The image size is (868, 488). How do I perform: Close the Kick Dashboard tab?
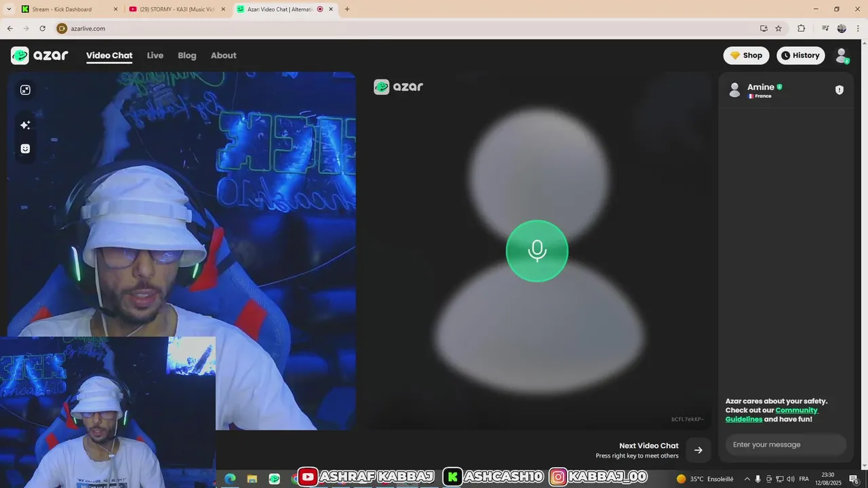pos(115,9)
